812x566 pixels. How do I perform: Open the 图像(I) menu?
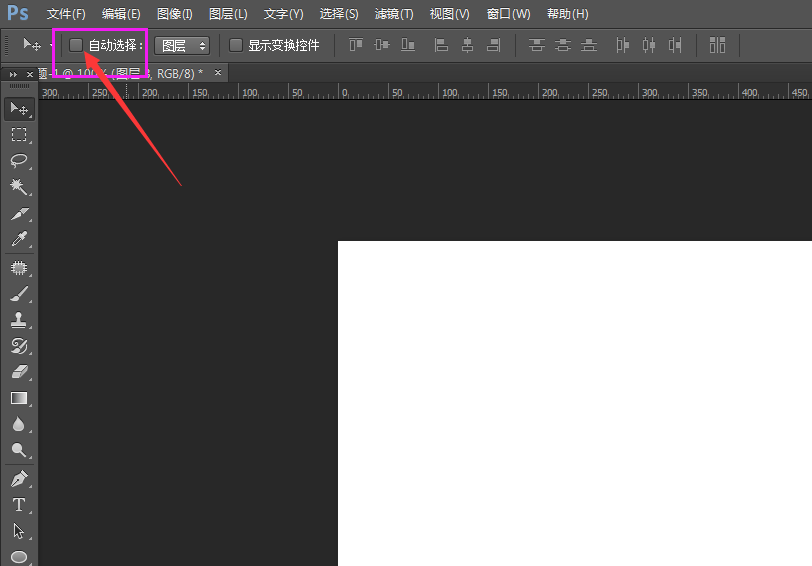[x=175, y=14]
